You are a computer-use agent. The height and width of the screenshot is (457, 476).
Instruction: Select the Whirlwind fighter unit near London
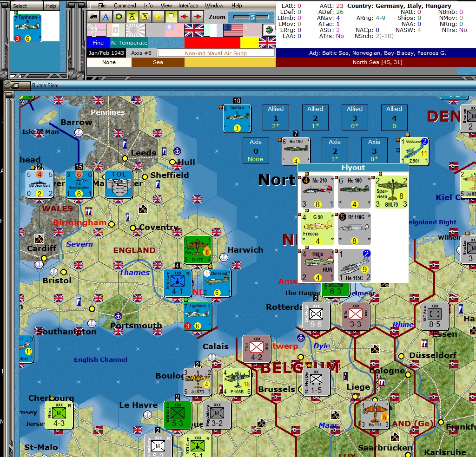[x=217, y=283]
